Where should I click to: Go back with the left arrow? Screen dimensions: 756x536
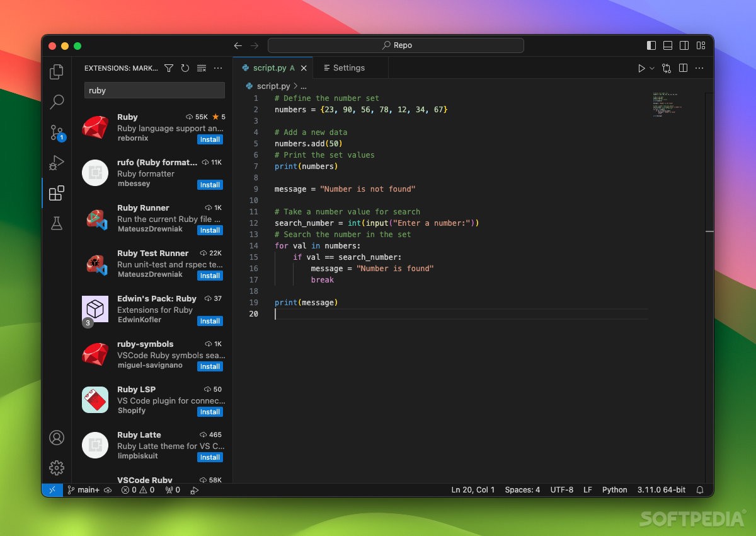(238, 45)
